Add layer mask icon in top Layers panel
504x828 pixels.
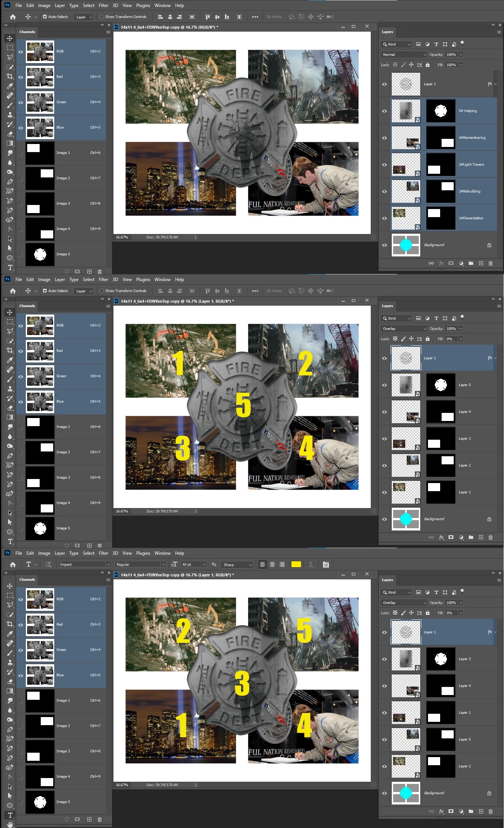pos(451,263)
